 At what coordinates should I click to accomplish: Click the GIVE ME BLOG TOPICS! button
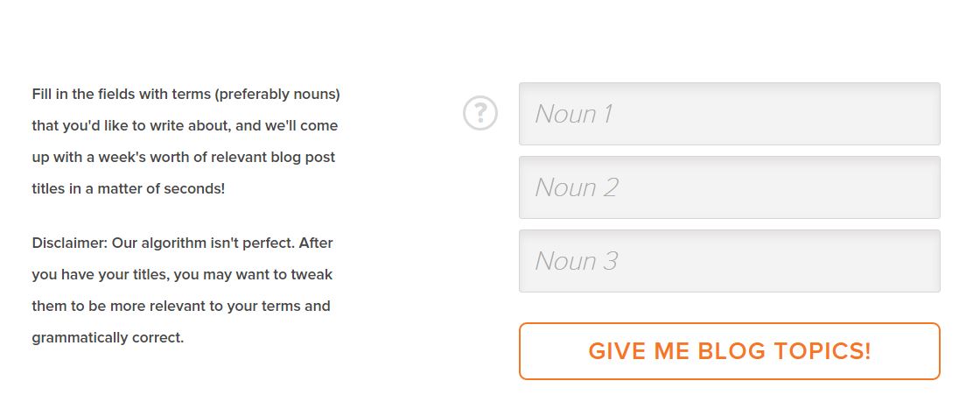[730, 351]
